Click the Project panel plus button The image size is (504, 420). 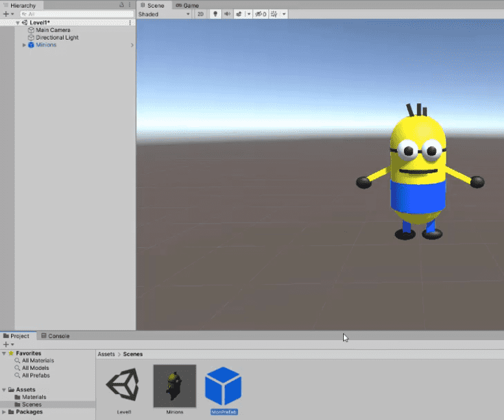(x=6, y=345)
